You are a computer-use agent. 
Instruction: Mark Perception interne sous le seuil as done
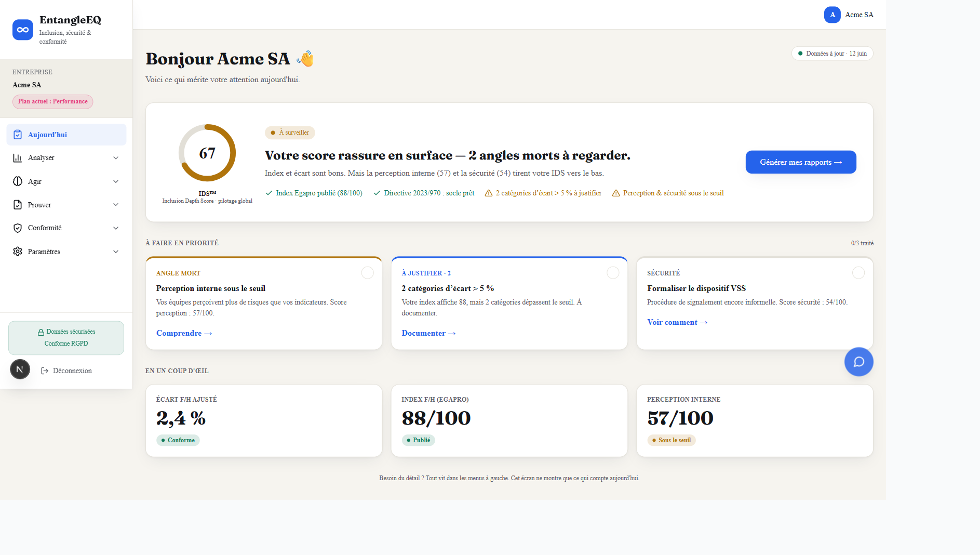tap(368, 273)
